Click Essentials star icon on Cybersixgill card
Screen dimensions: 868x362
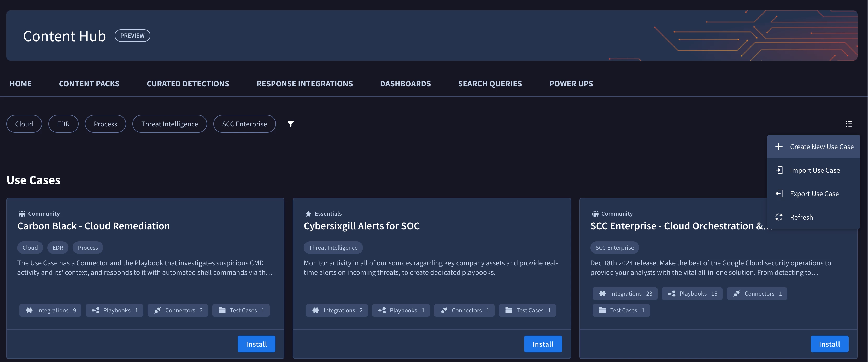[308, 214]
